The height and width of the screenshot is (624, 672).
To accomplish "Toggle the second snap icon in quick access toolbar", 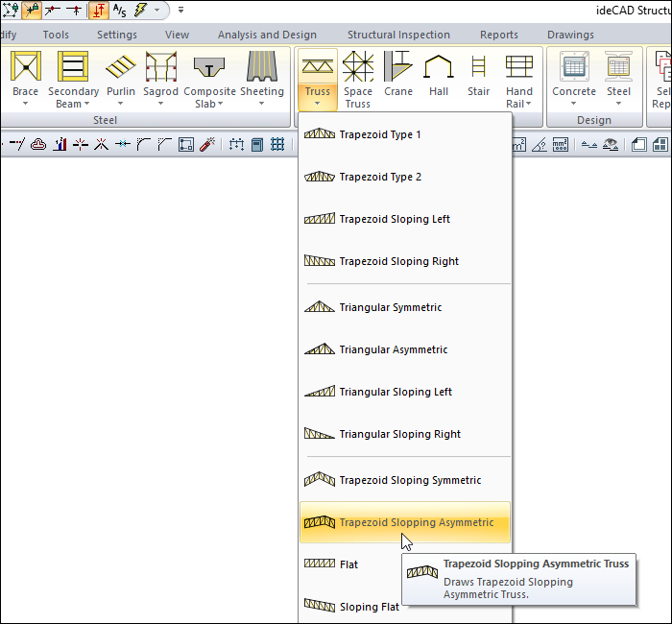I will tap(32, 11).
